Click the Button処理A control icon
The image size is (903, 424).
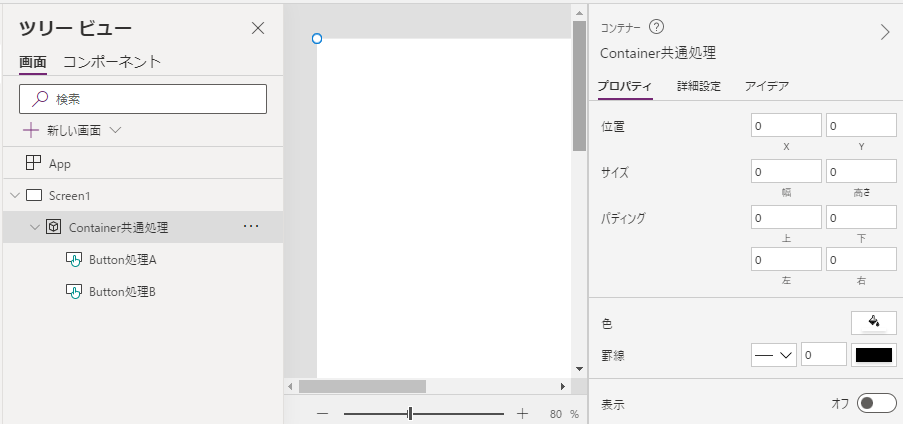(x=73, y=260)
